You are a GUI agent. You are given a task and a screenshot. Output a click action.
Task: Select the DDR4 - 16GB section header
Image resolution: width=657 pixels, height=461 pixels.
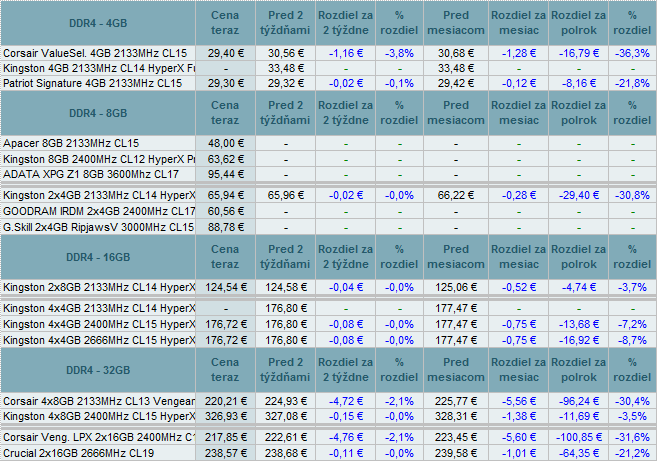[x=98, y=257]
